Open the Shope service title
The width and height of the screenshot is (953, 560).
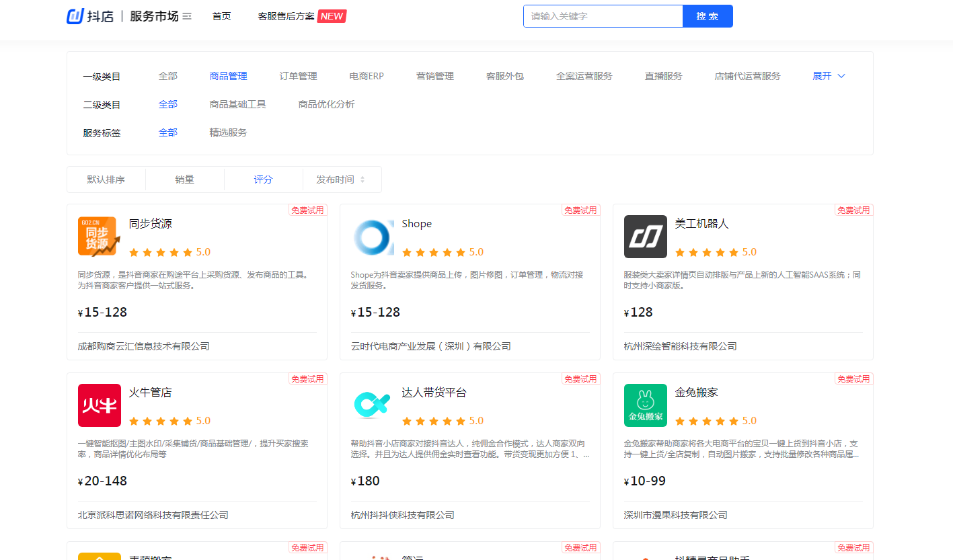[x=417, y=224]
